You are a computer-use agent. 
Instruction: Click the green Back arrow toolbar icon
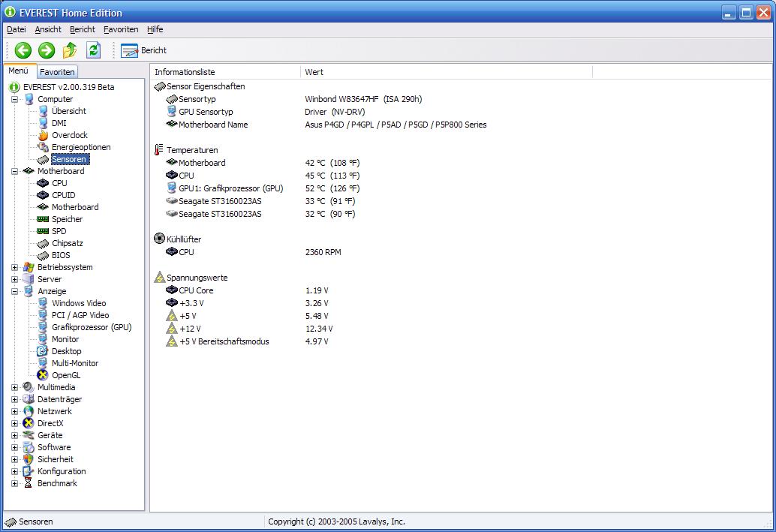[23, 50]
